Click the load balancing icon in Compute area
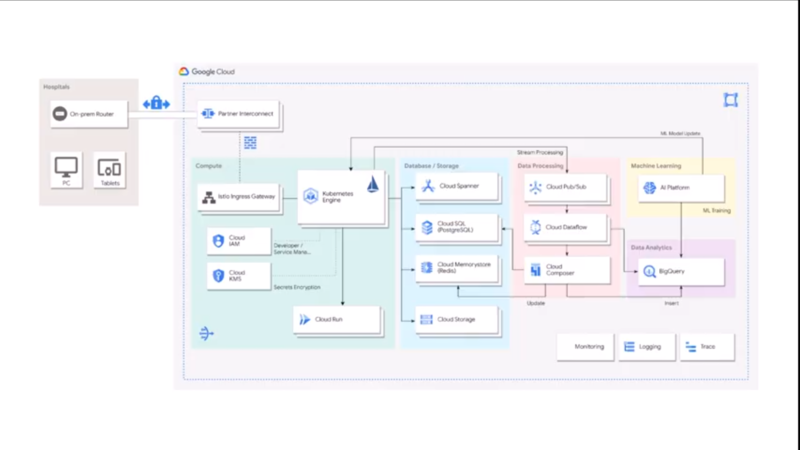Viewport: 800px width, 450px height. 206,334
